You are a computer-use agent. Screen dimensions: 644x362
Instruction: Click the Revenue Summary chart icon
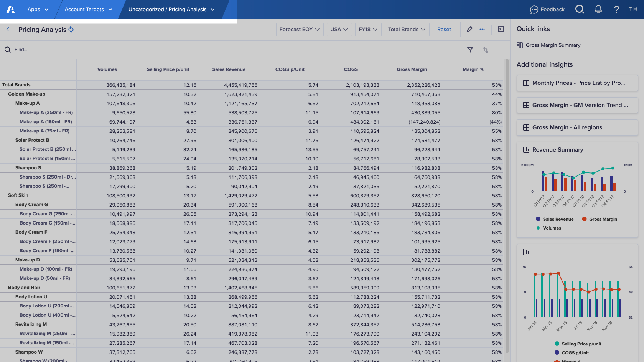[526, 150]
